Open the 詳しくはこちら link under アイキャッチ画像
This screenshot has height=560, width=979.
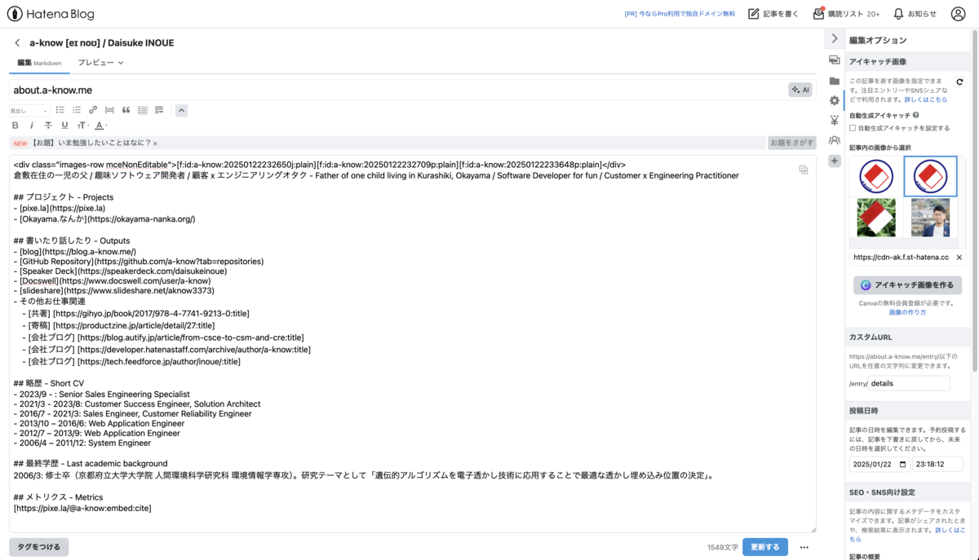point(926,99)
